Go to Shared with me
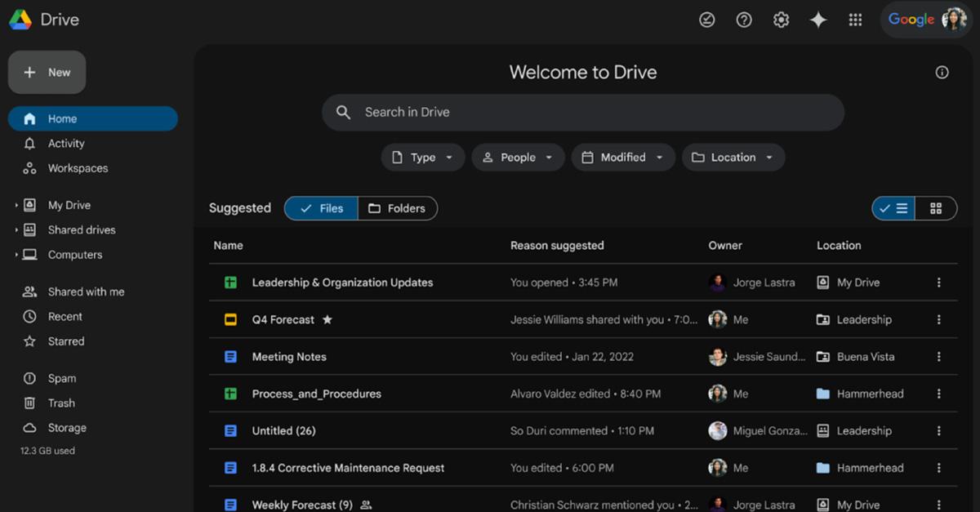 point(82,292)
